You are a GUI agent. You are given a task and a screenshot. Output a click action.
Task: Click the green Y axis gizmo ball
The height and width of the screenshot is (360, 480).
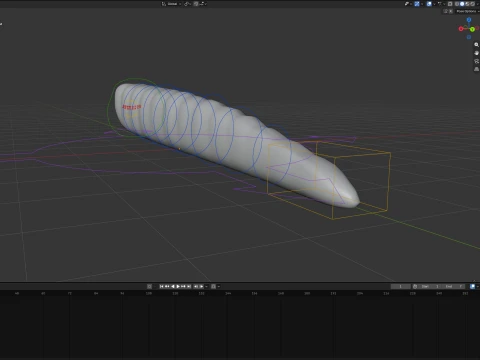[x=472, y=29]
